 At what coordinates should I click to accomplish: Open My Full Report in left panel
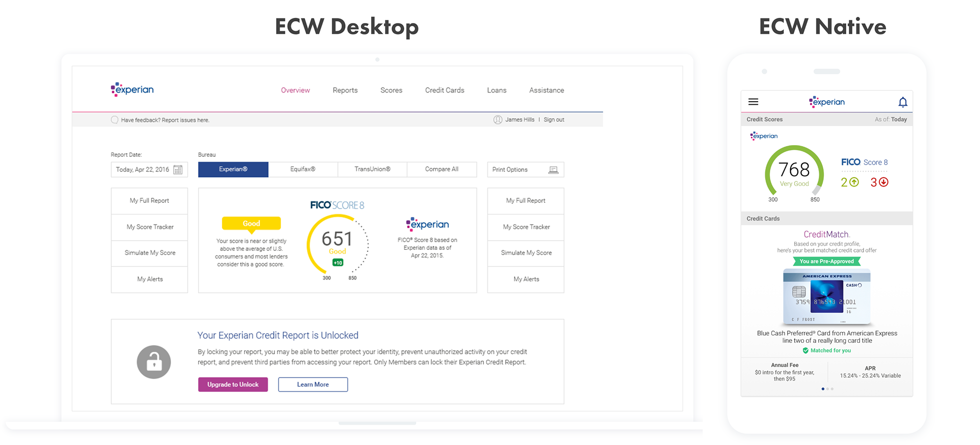coord(149,201)
